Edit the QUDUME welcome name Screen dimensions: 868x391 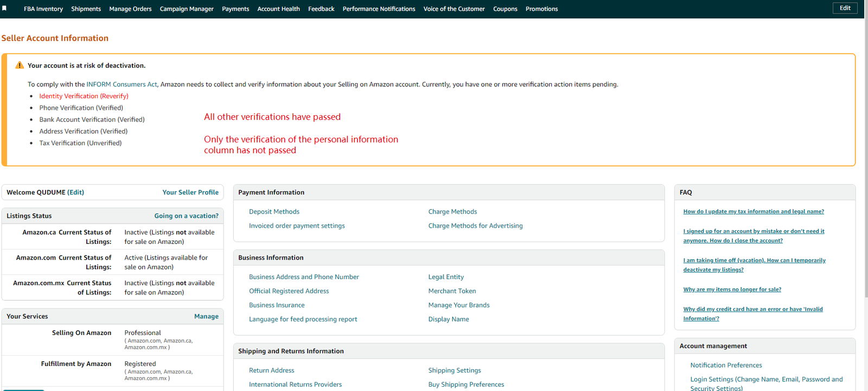(75, 192)
